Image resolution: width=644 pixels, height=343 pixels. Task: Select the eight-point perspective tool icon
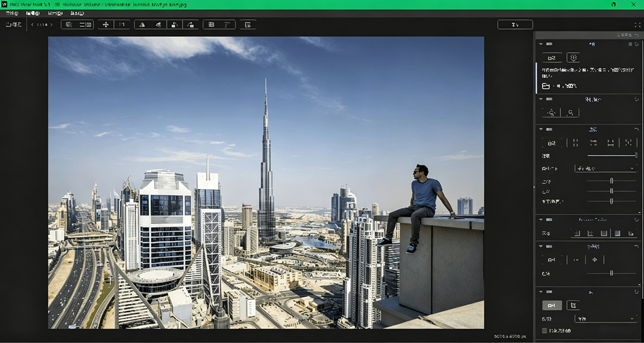pyautogui.click(x=628, y=143)
